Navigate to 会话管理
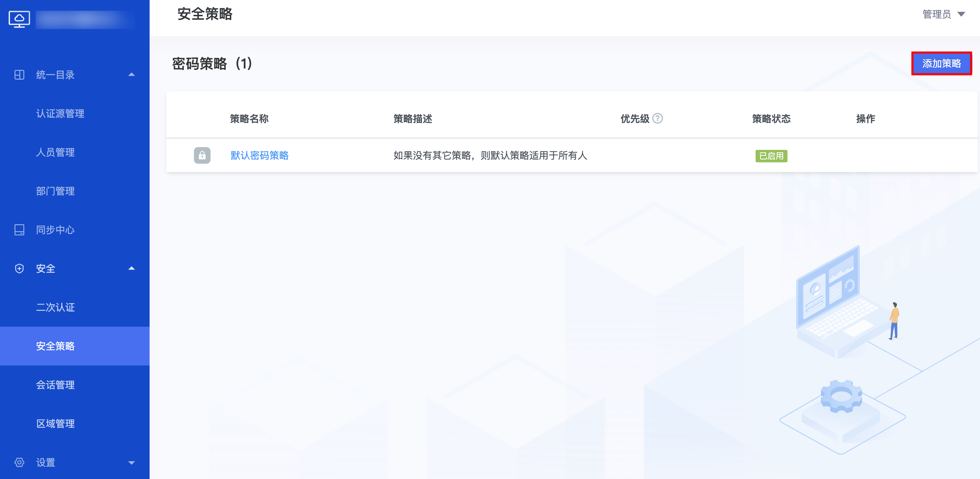The width and height of the screenshot is (980, 479). coord(55,385)
